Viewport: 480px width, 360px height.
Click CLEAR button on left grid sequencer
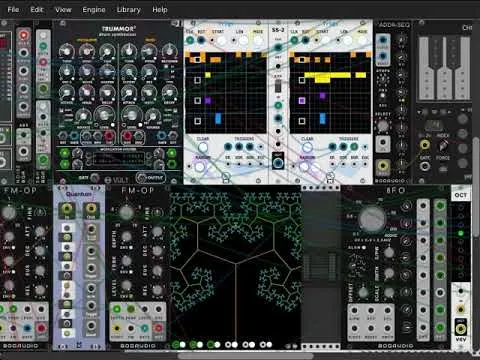[203, 147]
